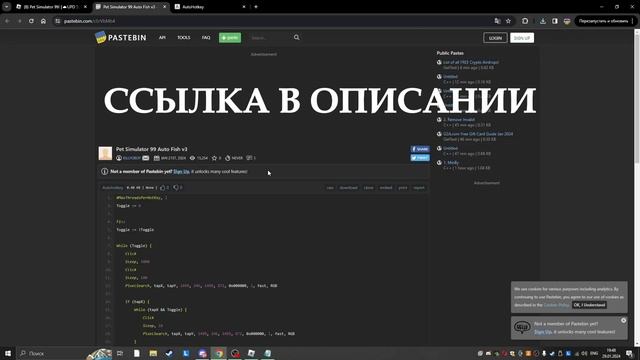Click the site info icon left of pastebin.com

pyautogui.click(x=58, y=21)
